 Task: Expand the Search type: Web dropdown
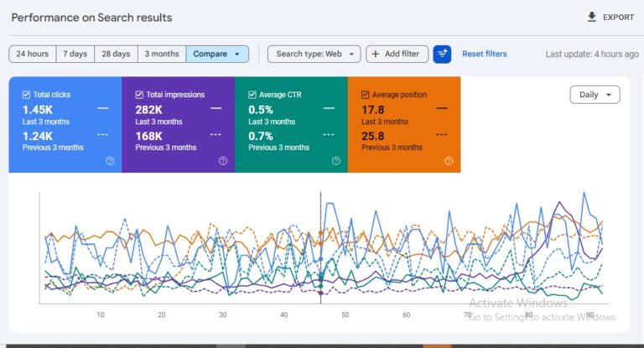coord(314,54)
